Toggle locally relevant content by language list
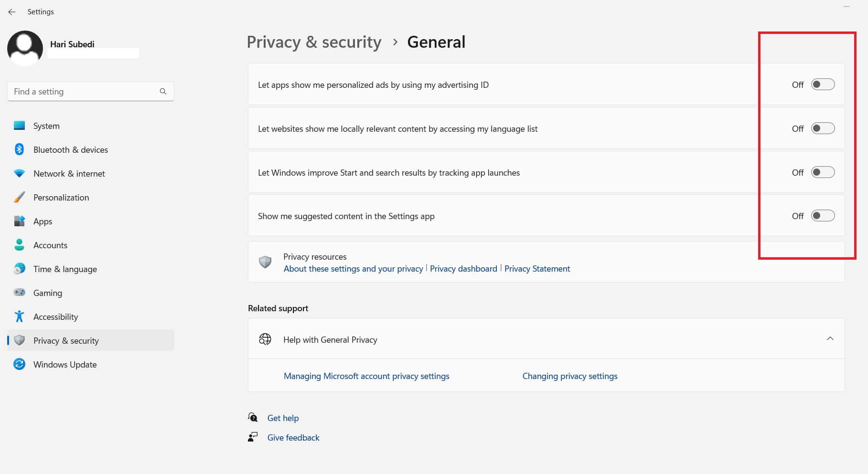The image size is (868, 474). 823,128
